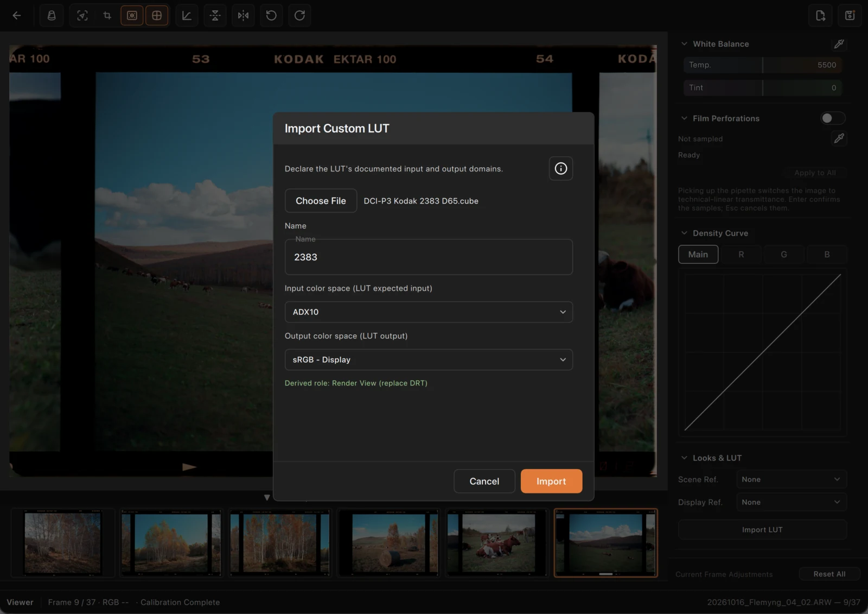Sample film perforations with the pipette
The width and height of the screenshot is (868, 614).
pos(839,138)
